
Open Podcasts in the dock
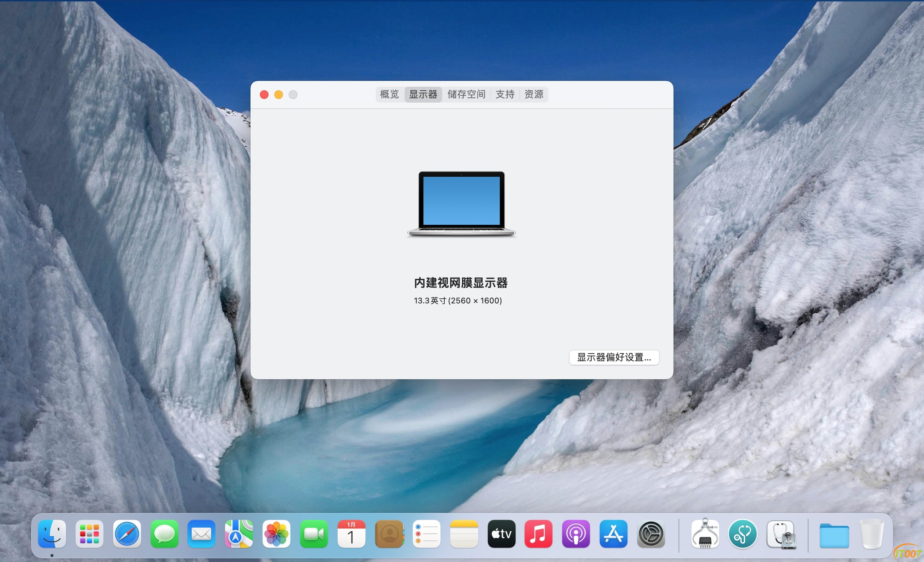pyautogui.click(x=576, y=534)
